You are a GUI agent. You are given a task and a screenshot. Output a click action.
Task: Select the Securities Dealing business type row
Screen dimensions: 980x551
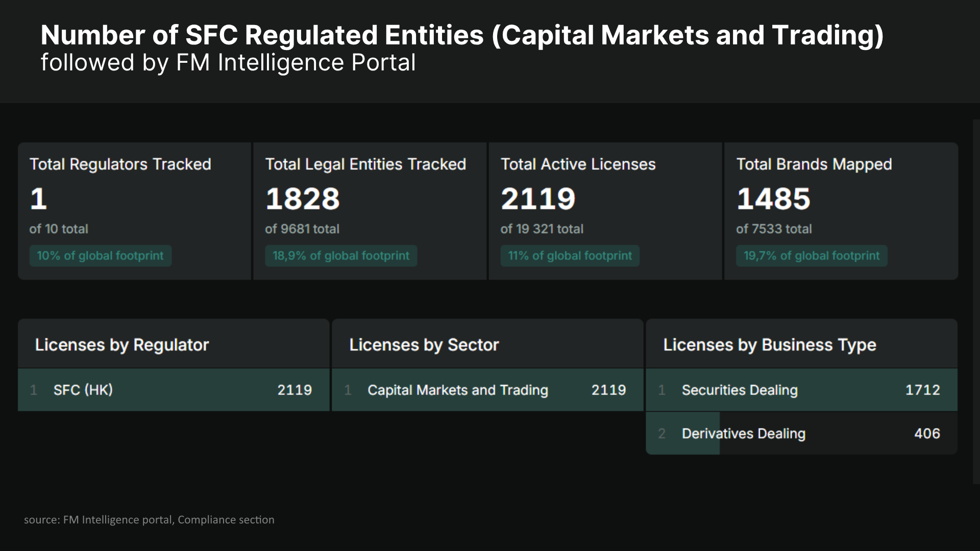[x=801, y=390]
